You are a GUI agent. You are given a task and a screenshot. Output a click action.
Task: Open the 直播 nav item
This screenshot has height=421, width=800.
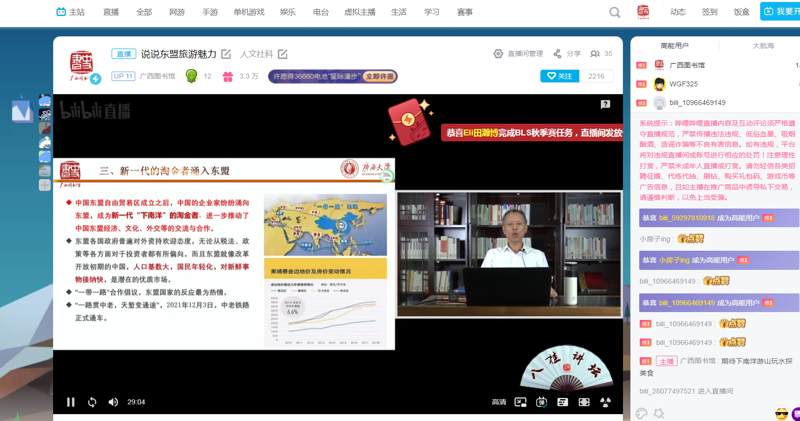[x=111, y=12]
